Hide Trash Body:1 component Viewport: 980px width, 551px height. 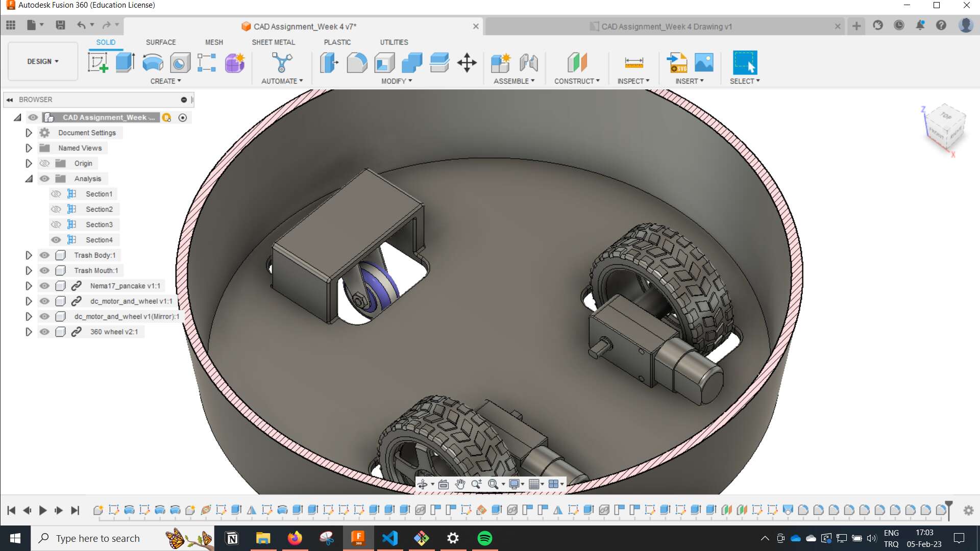44,255
